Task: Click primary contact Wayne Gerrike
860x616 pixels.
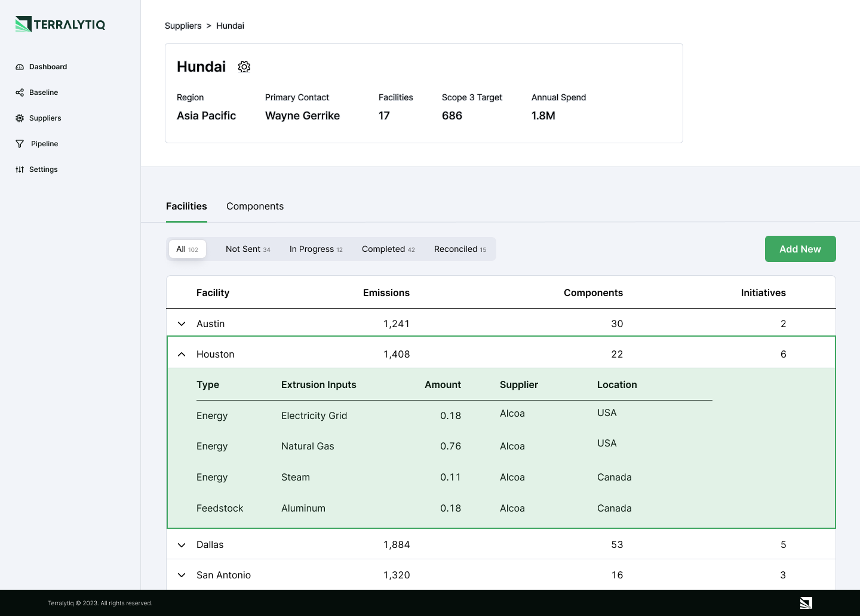Action: [302, 116]
